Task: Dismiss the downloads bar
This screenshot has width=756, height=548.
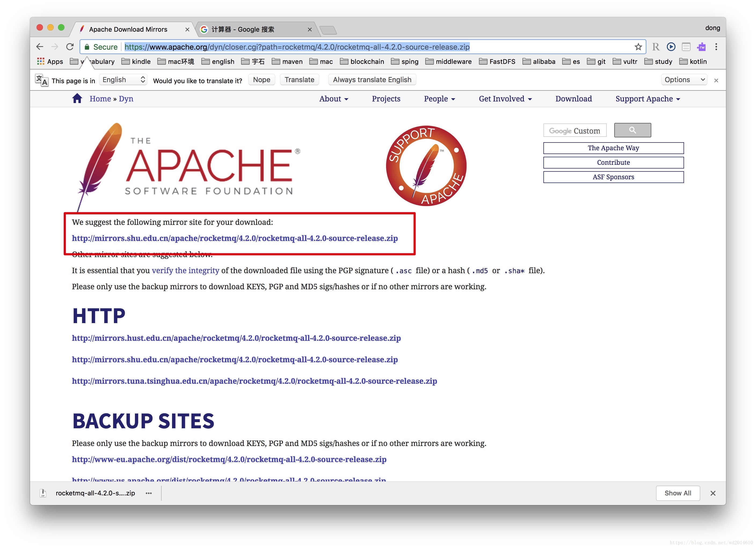Action: (x=713, y=493)
